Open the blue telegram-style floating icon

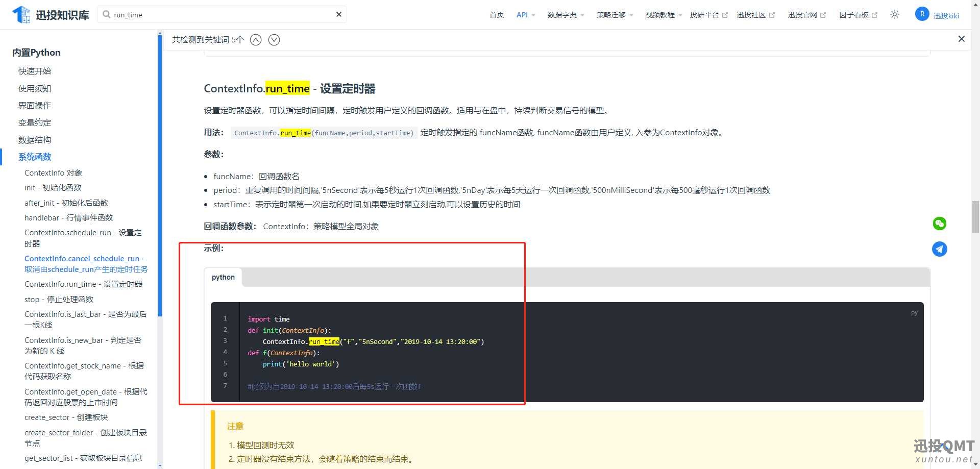[x=940, y=249]
